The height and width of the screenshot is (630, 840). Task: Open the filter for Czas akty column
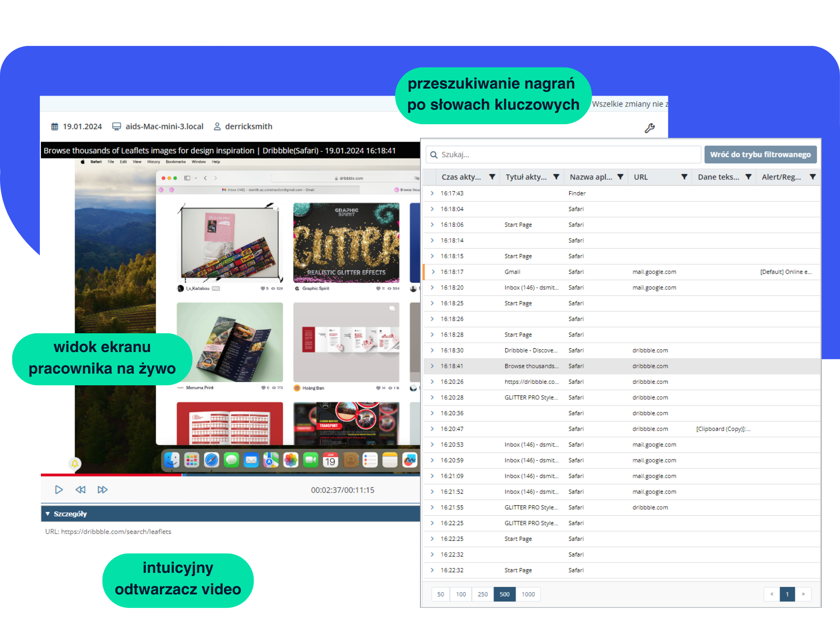[x=492, y=177]
